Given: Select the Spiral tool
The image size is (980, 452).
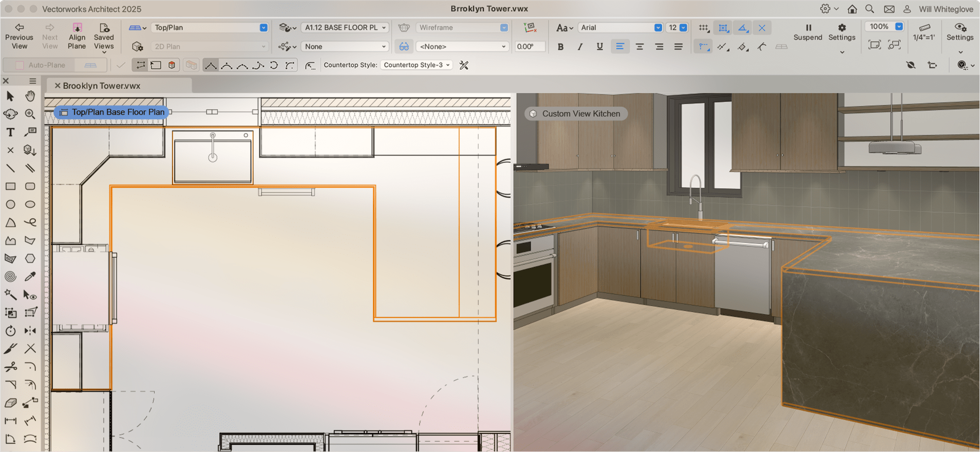Looking at the screenshot, I should pos(10,276).
